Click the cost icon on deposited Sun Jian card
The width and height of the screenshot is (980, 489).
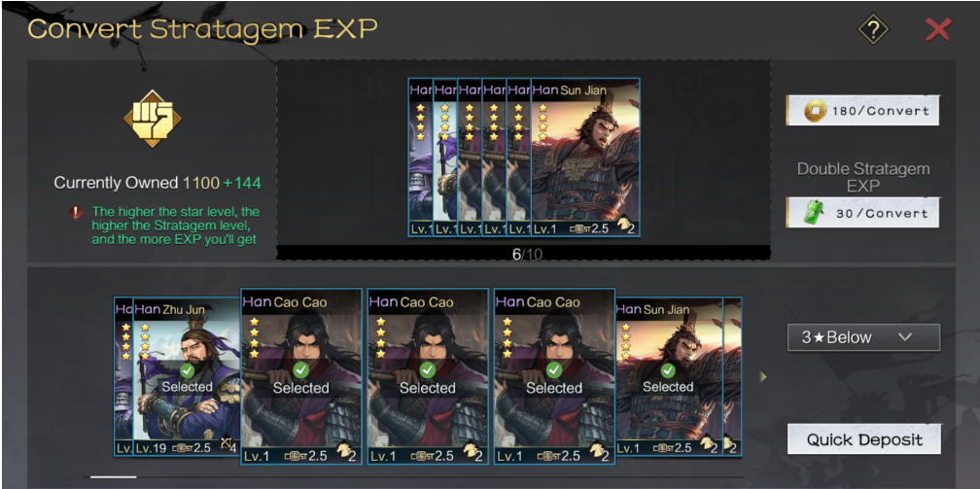(x=580, y=228)
